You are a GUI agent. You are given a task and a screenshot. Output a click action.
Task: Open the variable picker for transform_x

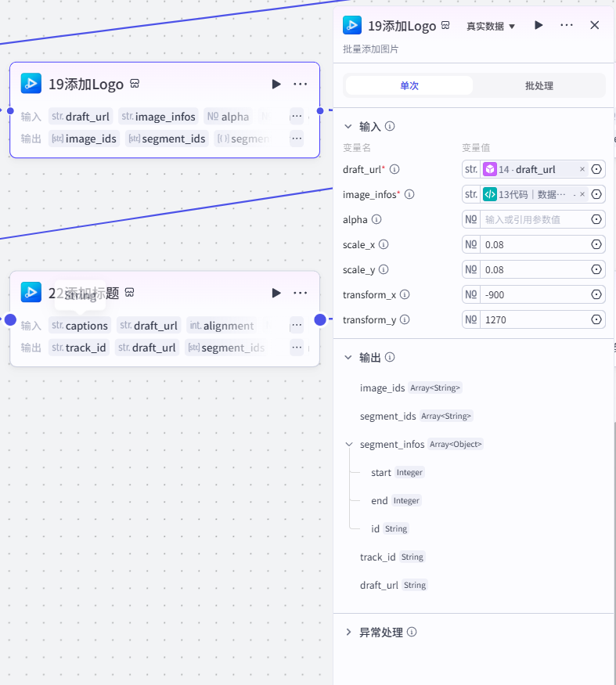click(x=596, y=295)
